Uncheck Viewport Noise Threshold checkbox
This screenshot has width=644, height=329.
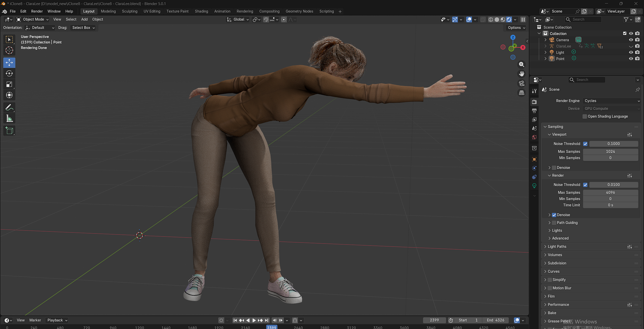pos(585,144)
